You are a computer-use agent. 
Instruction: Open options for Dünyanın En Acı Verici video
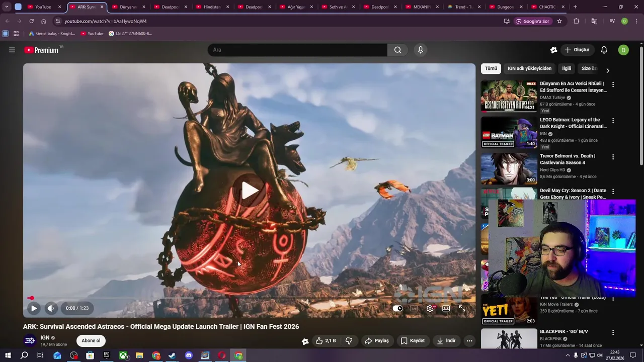pyautogui.click(x=613, y=84)
